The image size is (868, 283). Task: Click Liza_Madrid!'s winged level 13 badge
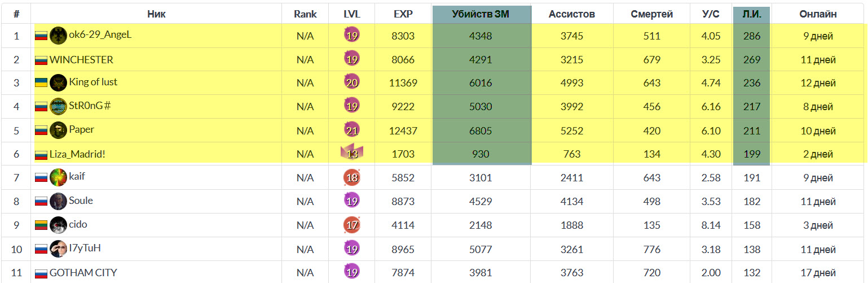click(352, 153)
